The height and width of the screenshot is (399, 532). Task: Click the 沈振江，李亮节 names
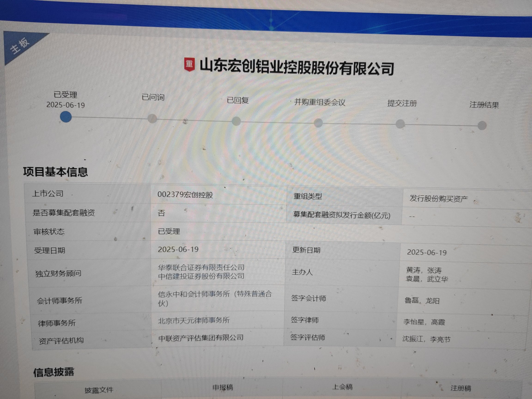(x=426, y=339)
